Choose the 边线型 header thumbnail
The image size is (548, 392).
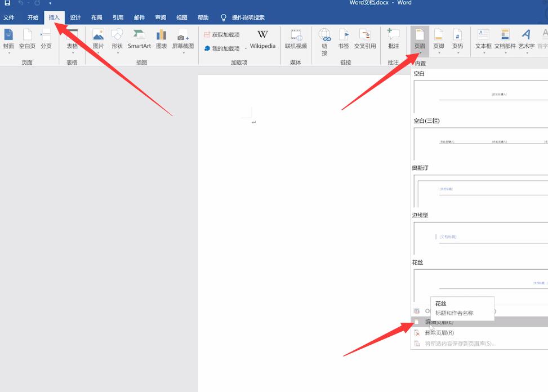tap(480, 238)
